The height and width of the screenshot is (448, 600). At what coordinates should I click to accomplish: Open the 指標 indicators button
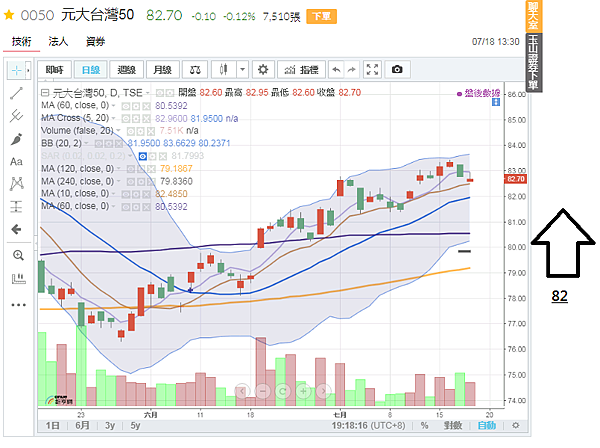(x=301, y=69)
